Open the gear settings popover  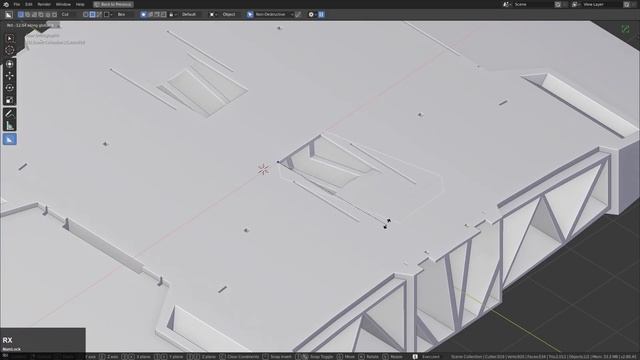pyautogui.click(x=312, y=15)
